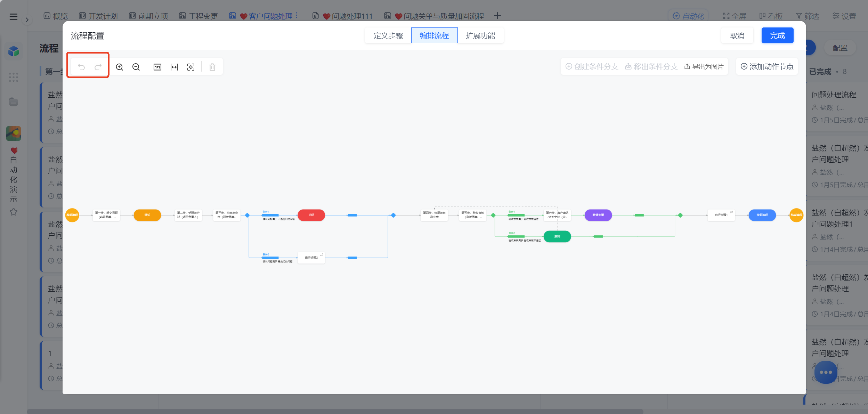Center and focus the flow view
This screenshot has height=414, width=868.
pos(191,67)
